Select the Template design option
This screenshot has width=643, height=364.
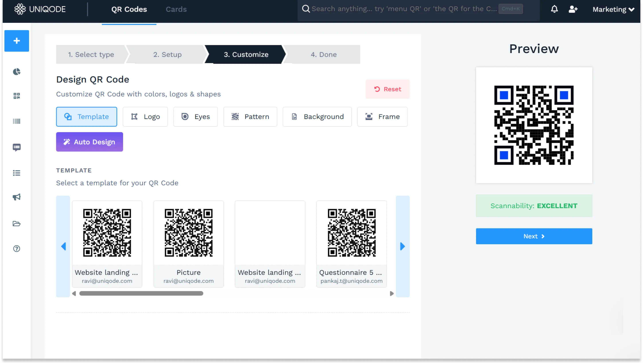click(x=87, y=116)
